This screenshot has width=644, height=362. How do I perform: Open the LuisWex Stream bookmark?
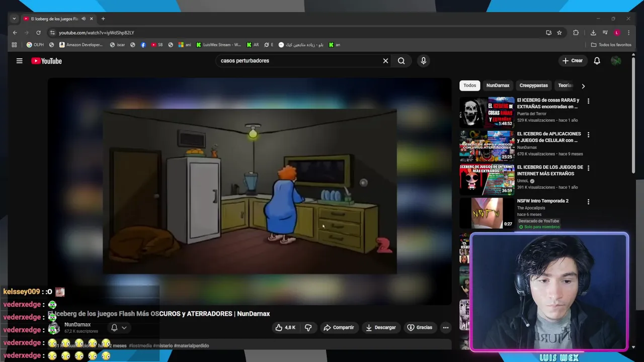pyautogui.click(x=219, y=45)
